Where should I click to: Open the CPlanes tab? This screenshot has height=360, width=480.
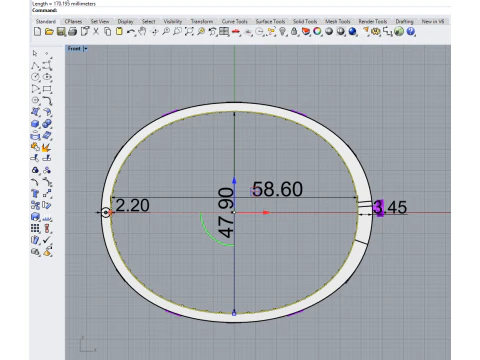pos(73,21)
